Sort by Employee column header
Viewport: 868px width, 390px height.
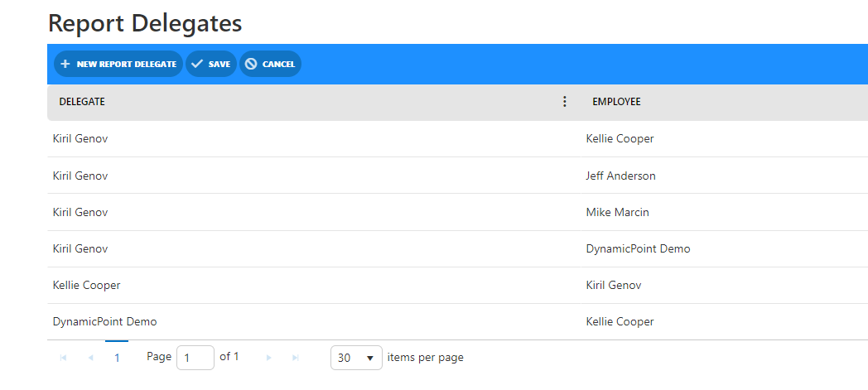pos(616,102)
